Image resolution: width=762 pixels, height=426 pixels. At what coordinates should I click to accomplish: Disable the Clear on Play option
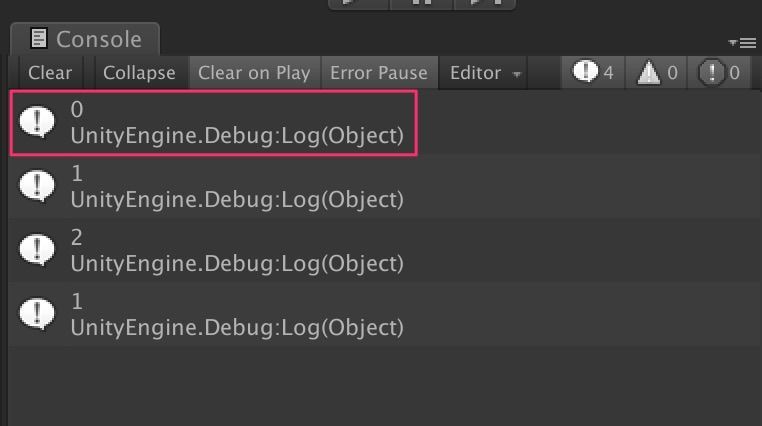(x=254, y=73)
